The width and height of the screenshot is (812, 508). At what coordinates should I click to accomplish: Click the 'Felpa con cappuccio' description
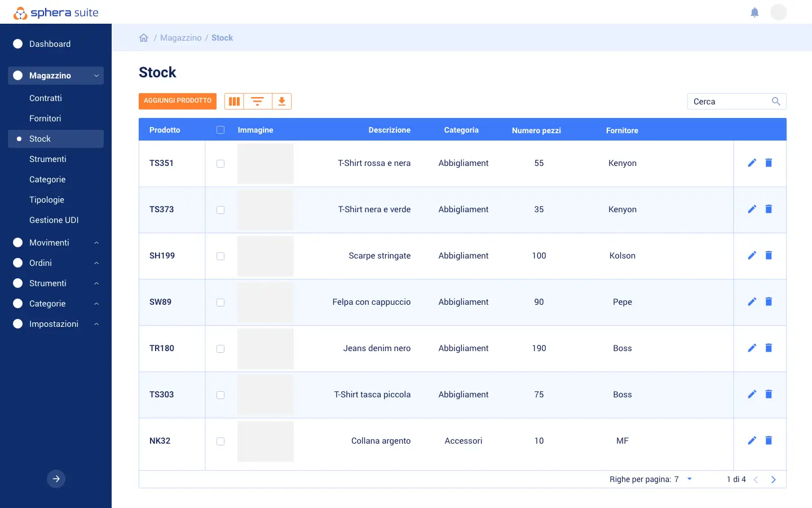point(371,302)
